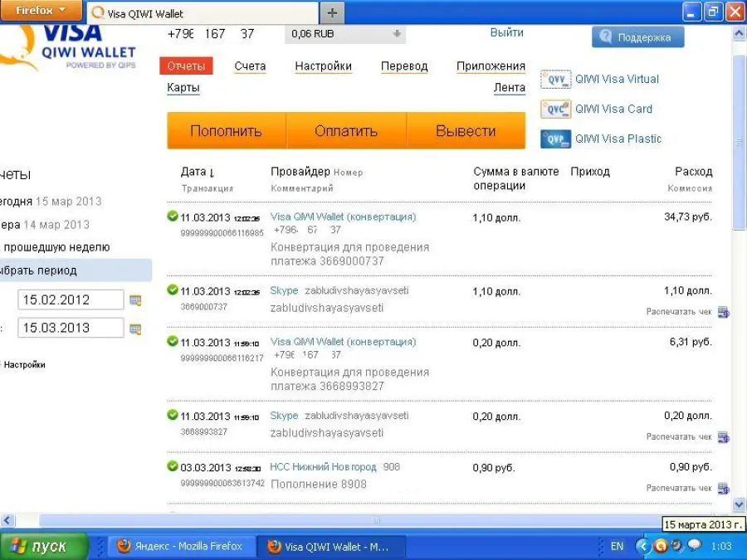This screenshot has height=560, width=747.
Task: Open Skype provider link for transaction 3669000737
Action: [x=284, y=290]
